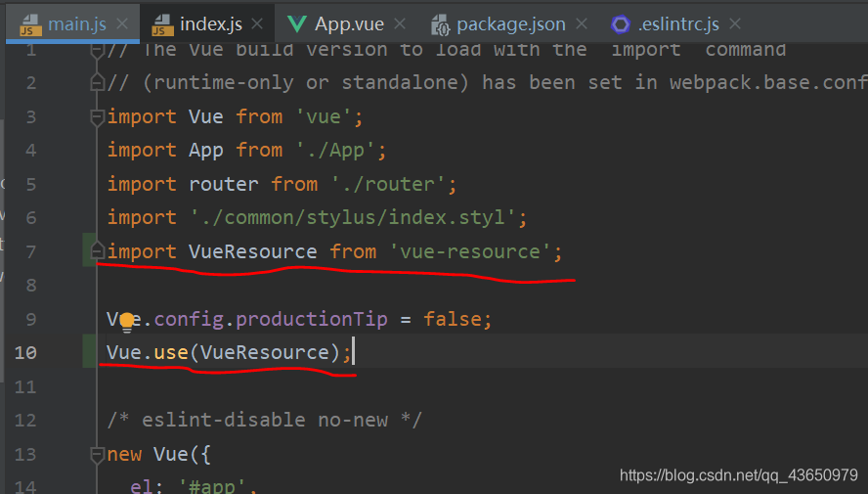Switch to the package.json tab
This screenshot has width=868, height=494.
tap(510, 23)
